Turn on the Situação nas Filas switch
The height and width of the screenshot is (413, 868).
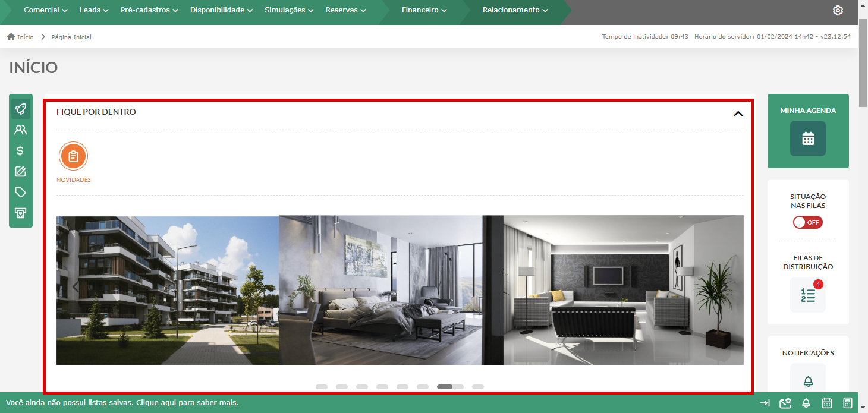pyautogui.click(x=808, y=222)
